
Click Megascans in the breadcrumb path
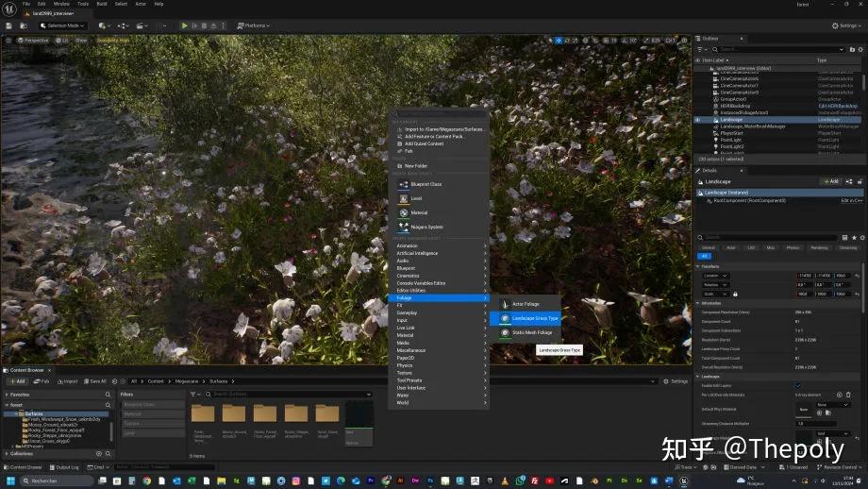[x=187, y=381]
